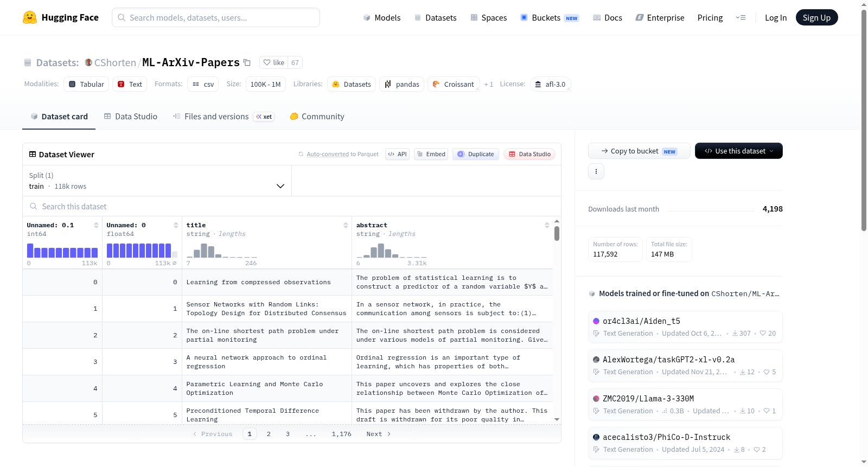Click the CShorten user avatar

click(x=88, y=62)
